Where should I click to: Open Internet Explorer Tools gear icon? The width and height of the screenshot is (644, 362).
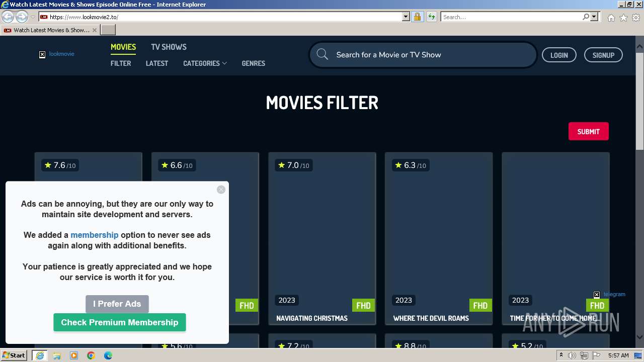(636, 18)
